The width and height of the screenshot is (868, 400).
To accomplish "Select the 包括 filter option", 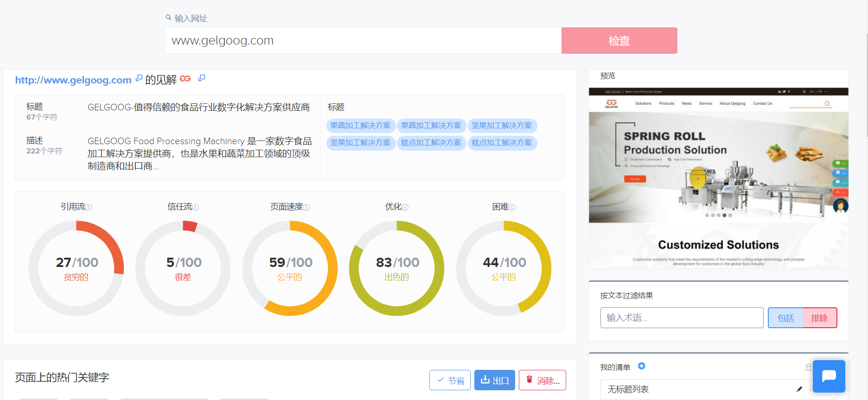I will tap(785, 318).
